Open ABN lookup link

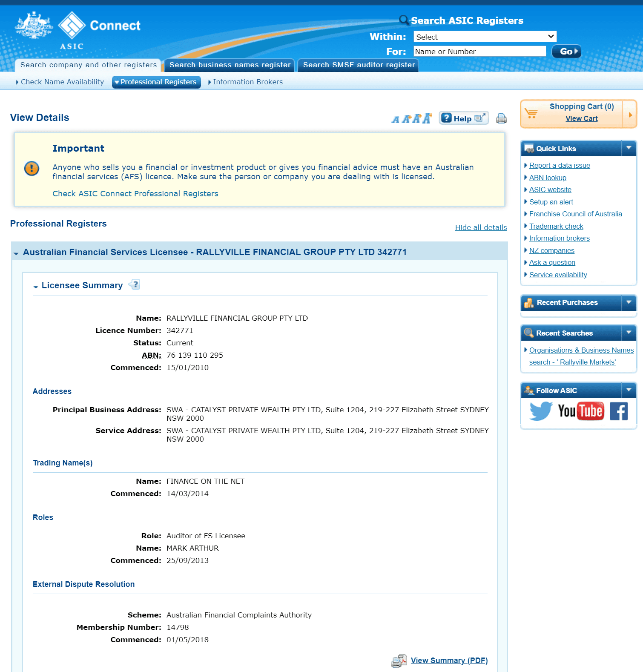[x=548, y=178]
